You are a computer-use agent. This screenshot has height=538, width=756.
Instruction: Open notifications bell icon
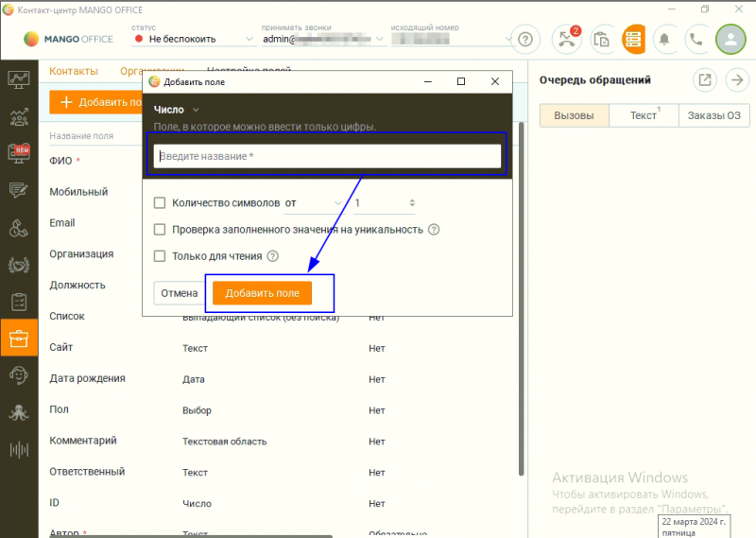[x=664, y=40]
